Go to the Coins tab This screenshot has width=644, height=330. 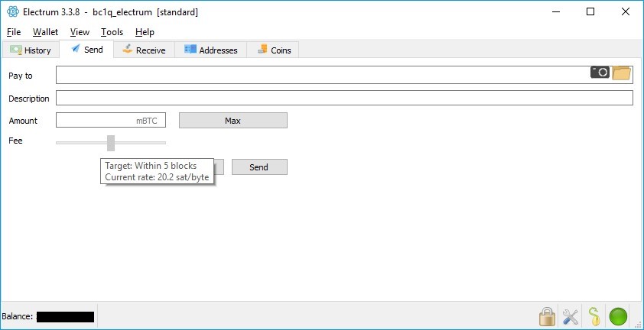pyautogui.click(x=274, y=50)
